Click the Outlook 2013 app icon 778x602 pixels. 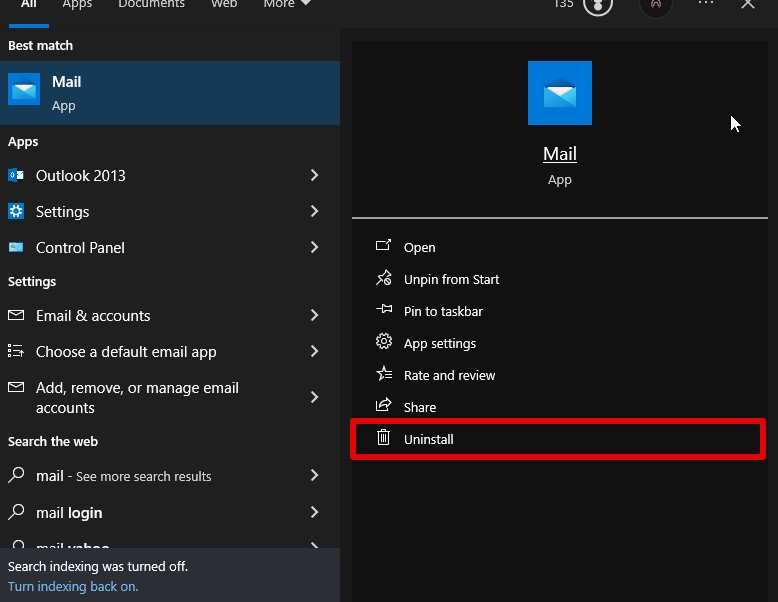coord(16,175)
